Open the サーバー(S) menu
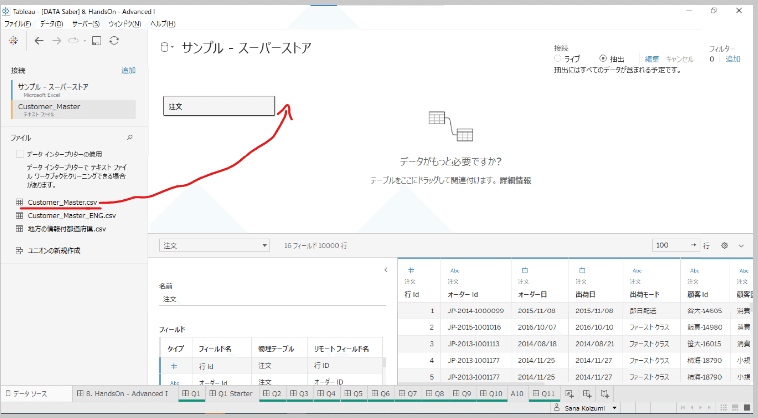Viewport: 758px width, 418px height. tap(86, 24)
